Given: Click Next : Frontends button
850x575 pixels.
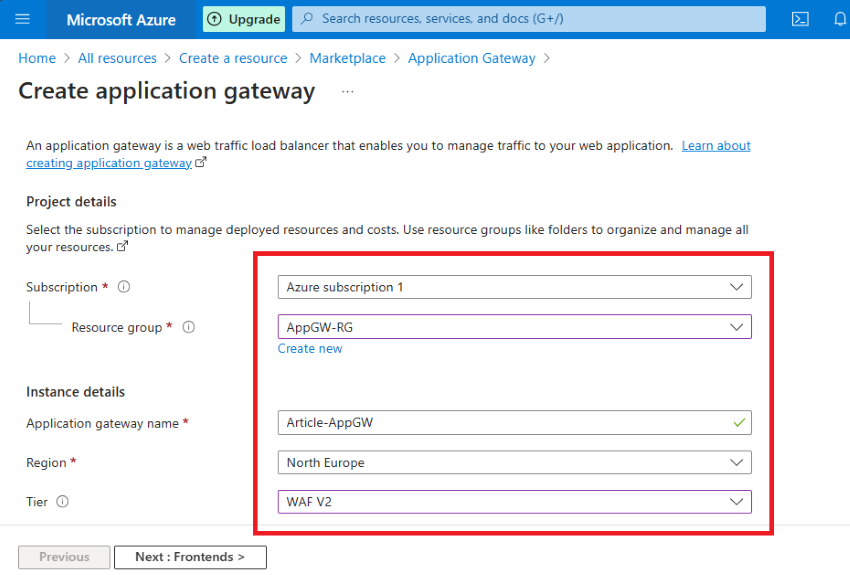Looking at the screenshot, I should point(190,557).
